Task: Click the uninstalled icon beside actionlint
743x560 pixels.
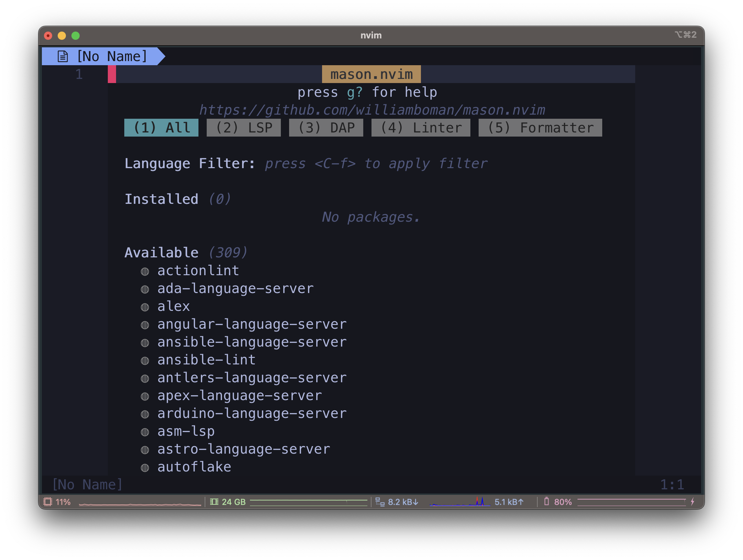Action: (145, 271)
